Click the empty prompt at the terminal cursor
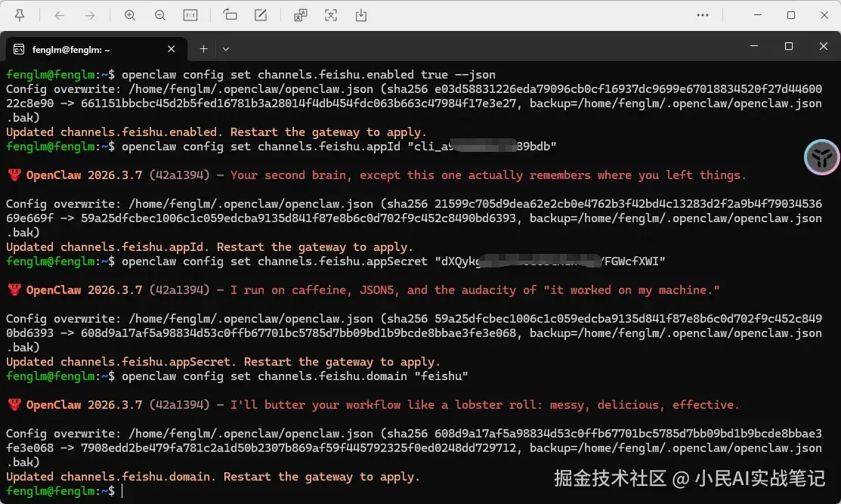This screenshot has height=504, width=841. [122, 490]
